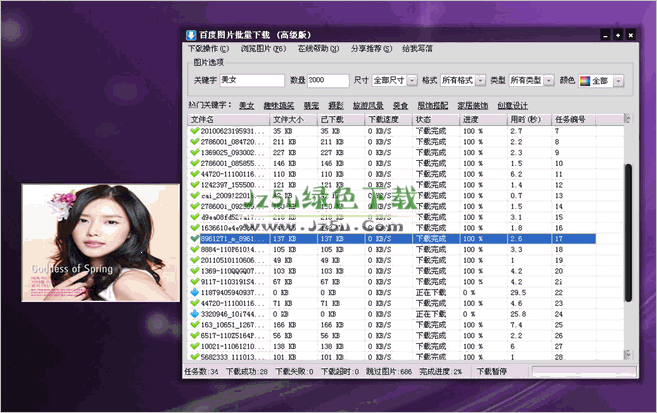Click the progress bar in the status bar

(584, 371)
